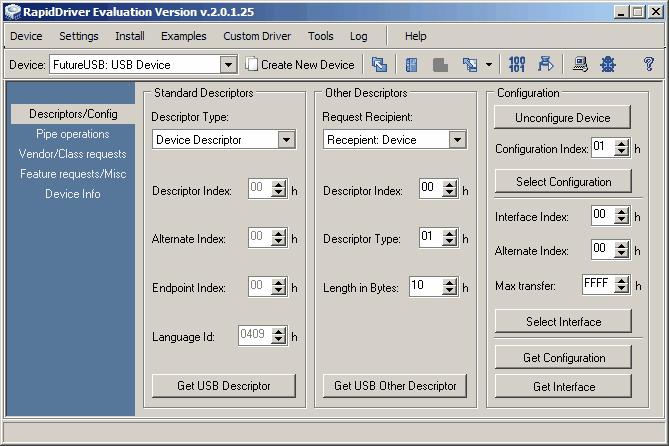Click Unconfigure Device button
The image size is (669, 446).
[562, 118]
